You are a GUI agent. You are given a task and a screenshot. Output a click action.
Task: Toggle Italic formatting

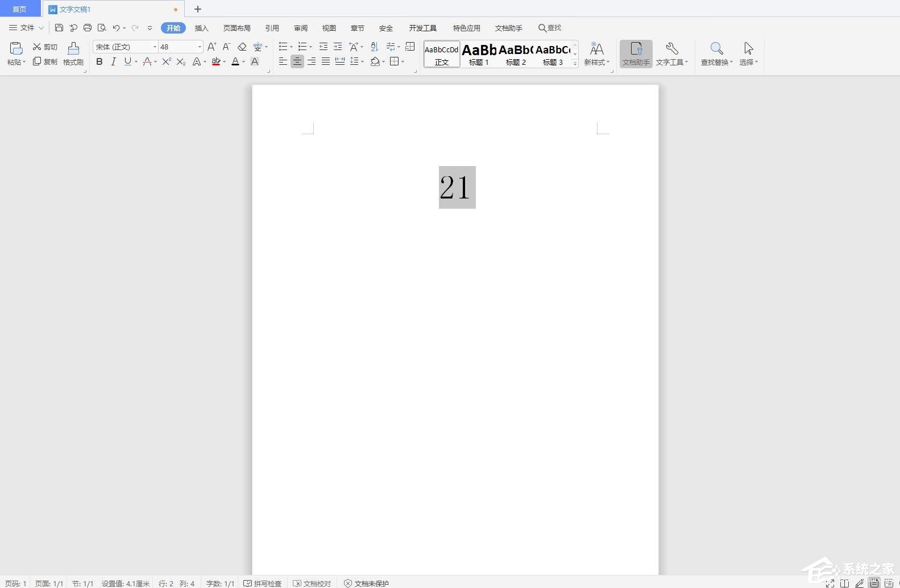tap(113, 61)
